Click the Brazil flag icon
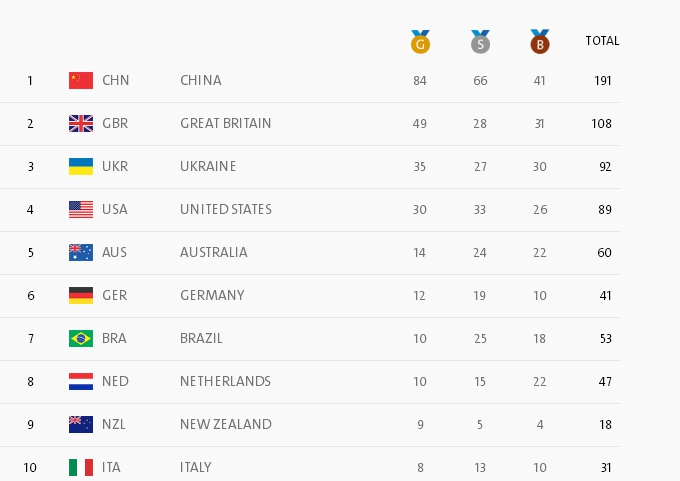Image resolution: width=680 pixels, height=481 pixels. point(81,338)
